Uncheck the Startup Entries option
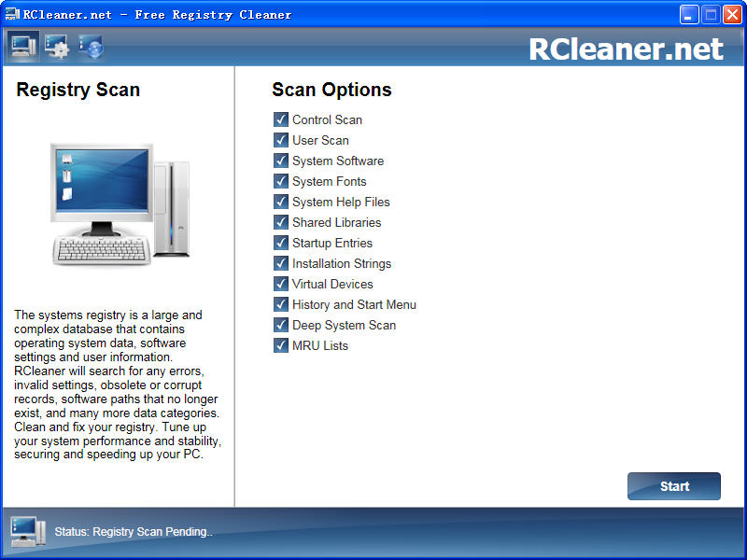This screenshot has width=747, height=560. tap(280, 243)
